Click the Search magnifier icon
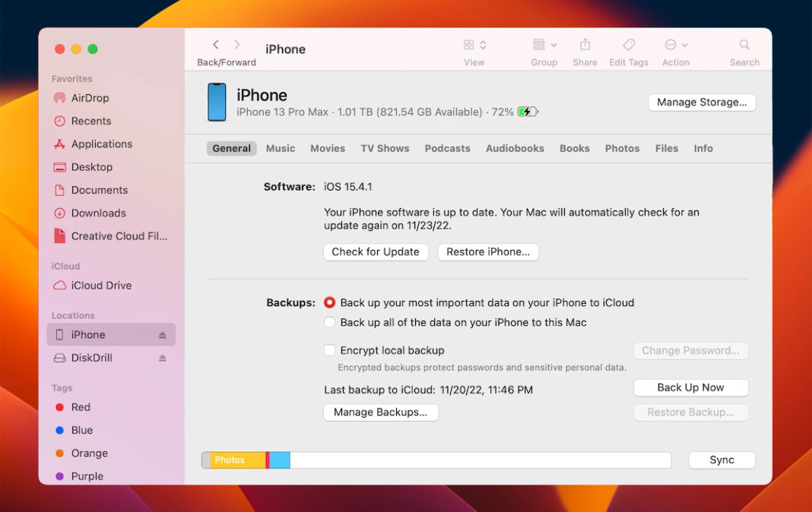The image size is (812, 512). tap(744, 45)
